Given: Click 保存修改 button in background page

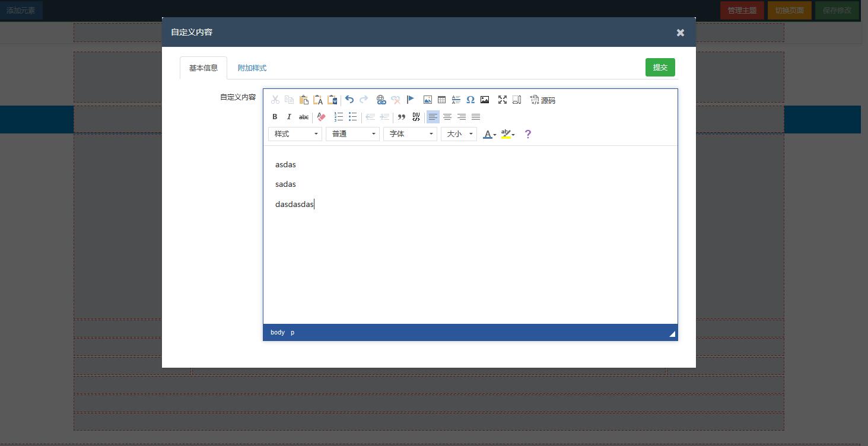Looking at the screenshot, I should pos(837,10).
